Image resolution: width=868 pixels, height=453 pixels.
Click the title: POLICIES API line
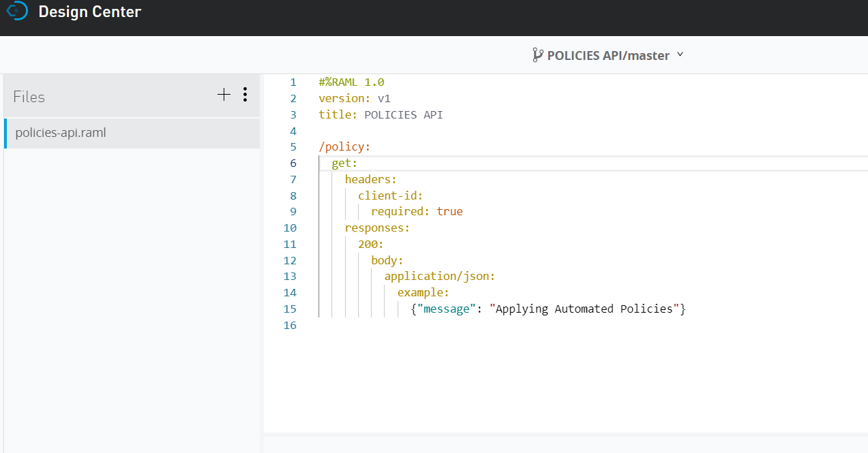380,115
